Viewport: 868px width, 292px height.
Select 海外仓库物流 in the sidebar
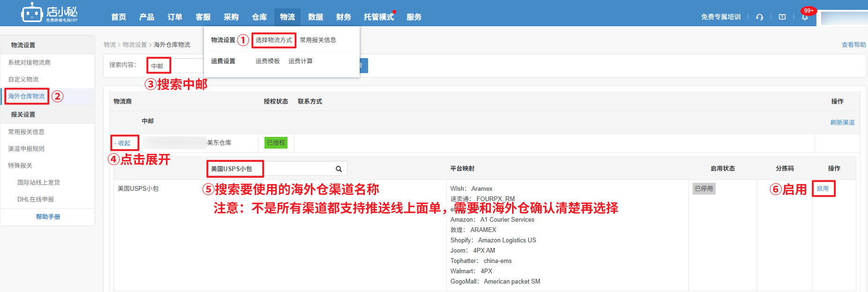click(x=26, y=97)
